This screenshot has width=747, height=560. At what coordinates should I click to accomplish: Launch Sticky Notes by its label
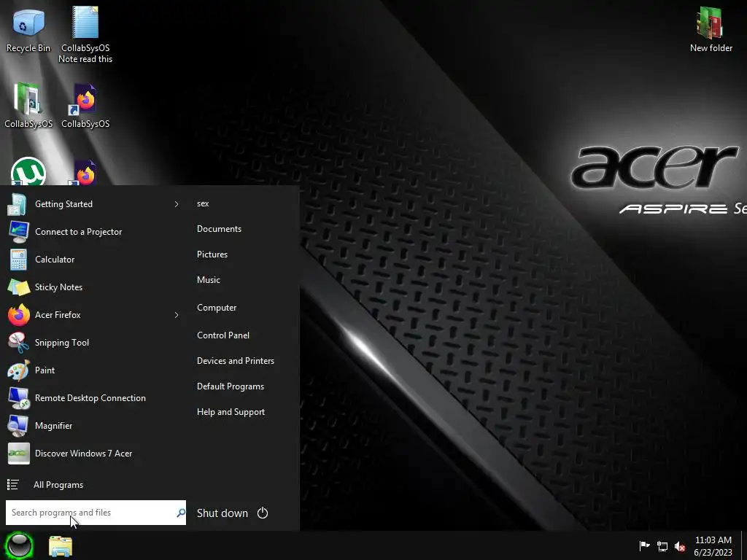point(58,287)
